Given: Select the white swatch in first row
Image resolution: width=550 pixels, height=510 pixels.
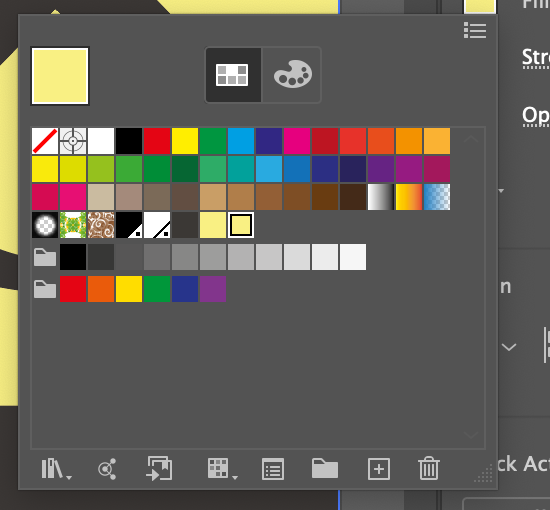Looking at the screenshot, I should [101, 141].
